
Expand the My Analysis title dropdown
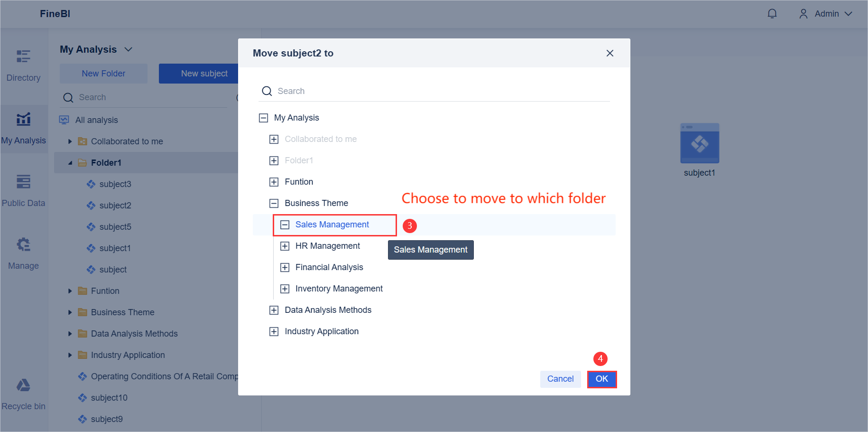128,49
